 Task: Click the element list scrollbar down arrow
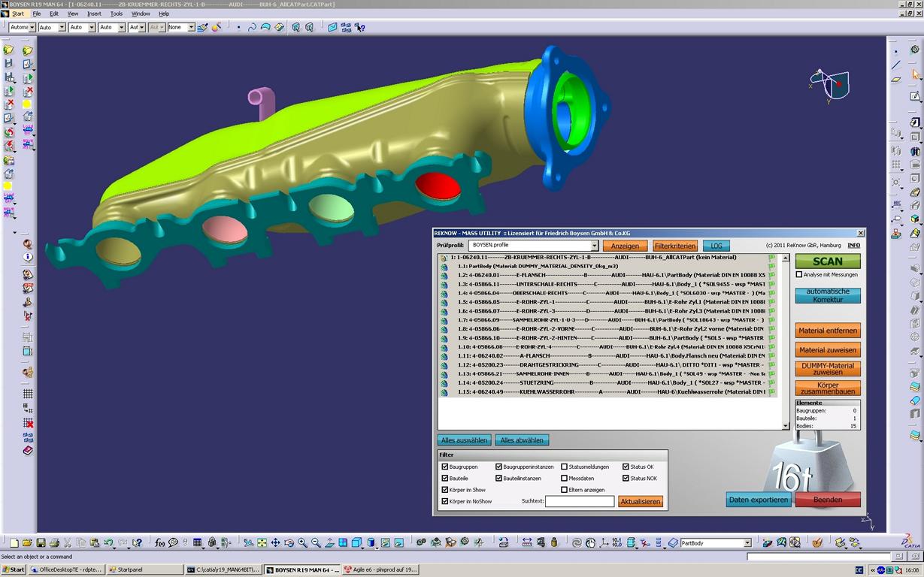pos(786,426)
